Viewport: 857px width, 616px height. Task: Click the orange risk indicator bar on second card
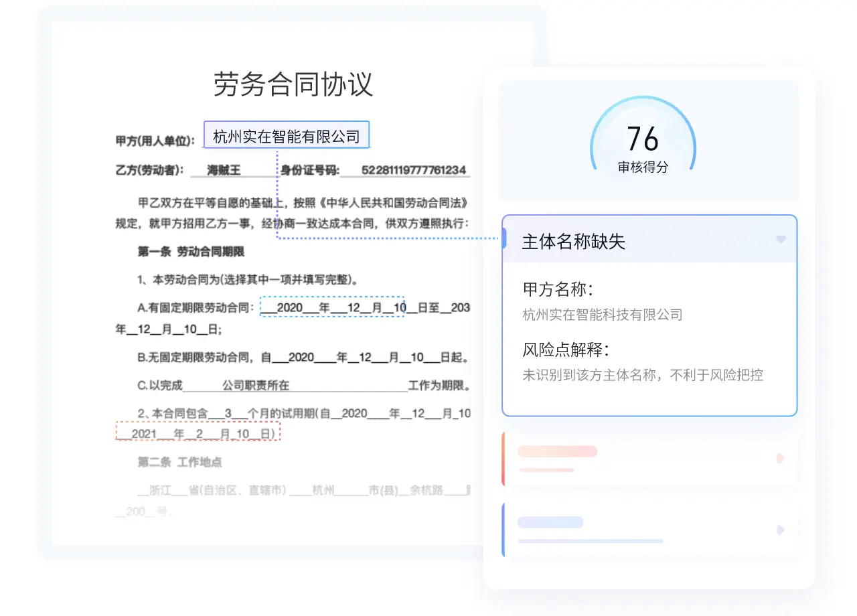[504, 459]
